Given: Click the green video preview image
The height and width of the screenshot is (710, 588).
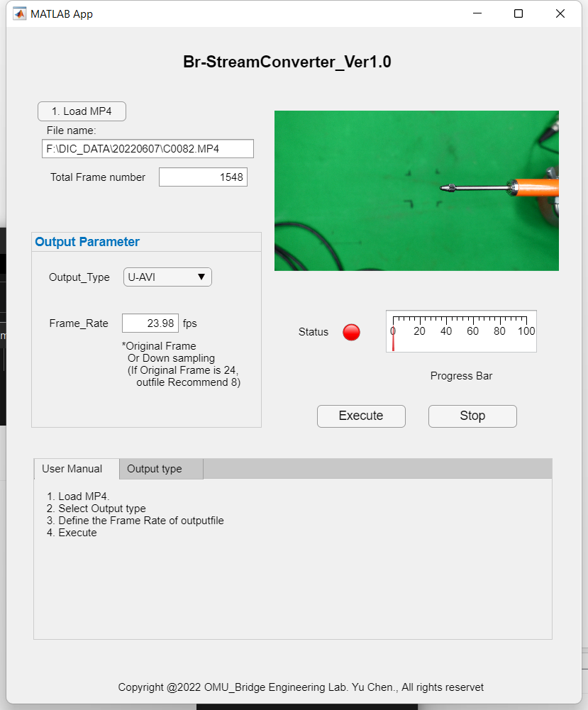Looking at the screenshot, I should [x=416, y=191].
